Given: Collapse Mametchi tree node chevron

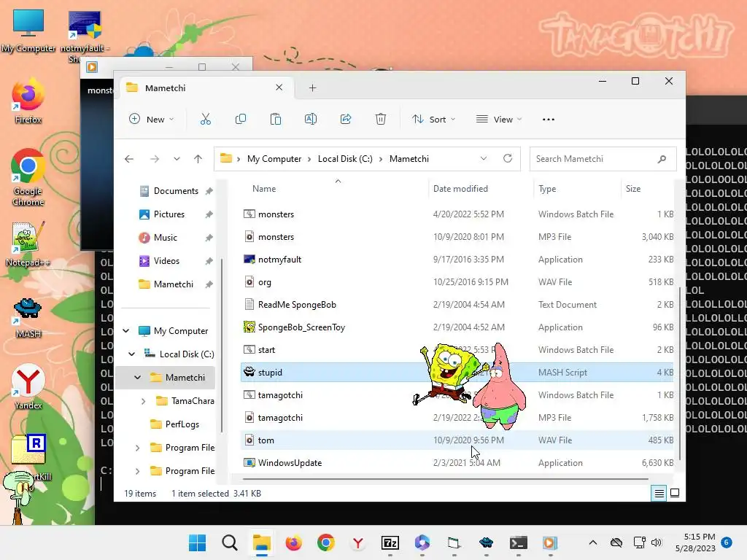Looking at the screenshot, I should point(138,377).
